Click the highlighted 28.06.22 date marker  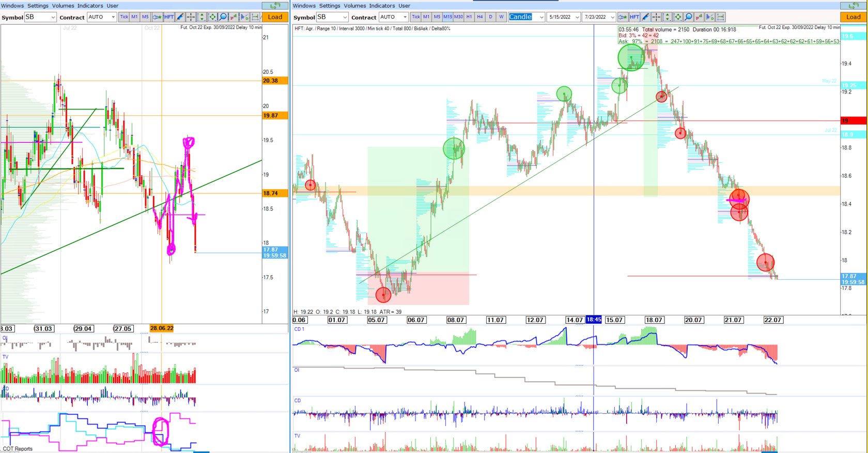pyautogui.click(x=162, y=328)
